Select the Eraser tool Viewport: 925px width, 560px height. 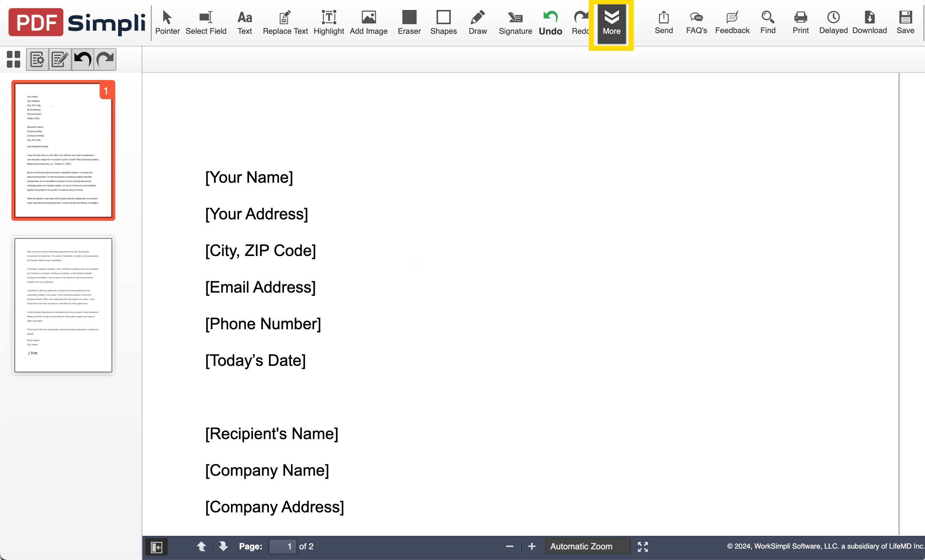(409, 22)
